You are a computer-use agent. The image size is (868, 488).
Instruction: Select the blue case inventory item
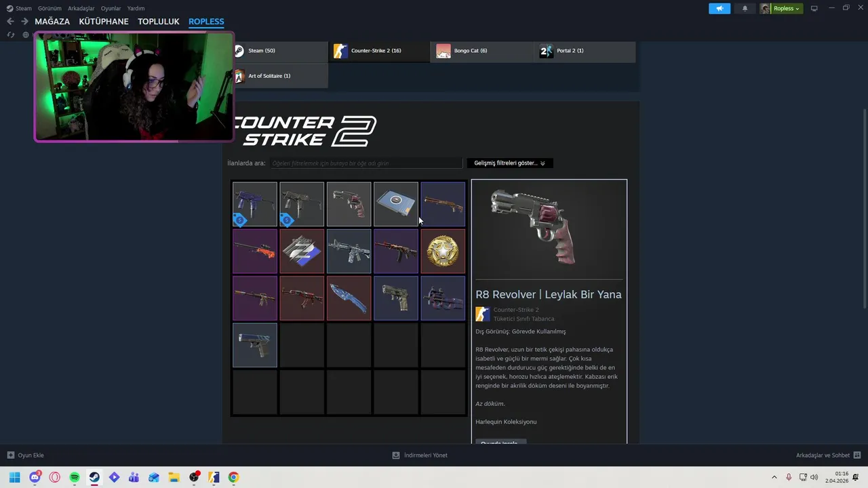click(396, 204)
